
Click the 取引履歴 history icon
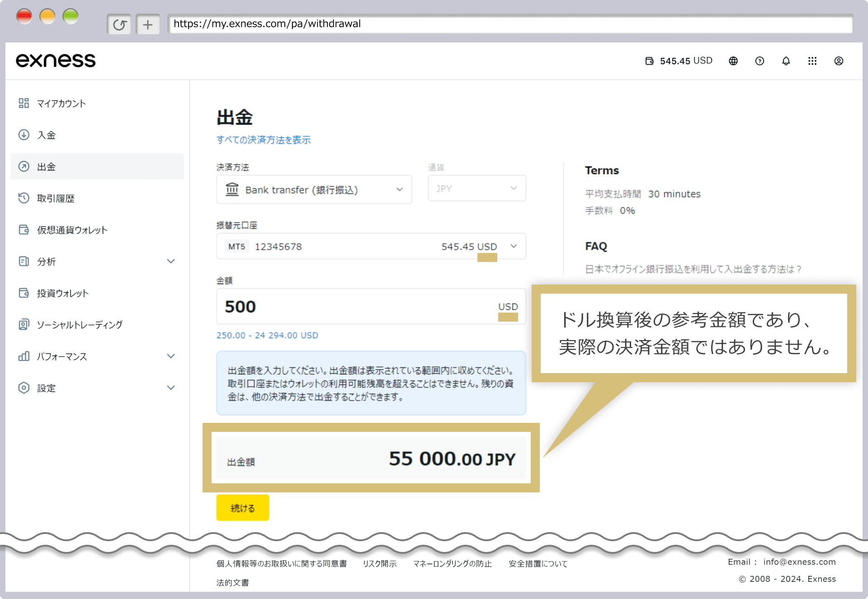(24, 198)
